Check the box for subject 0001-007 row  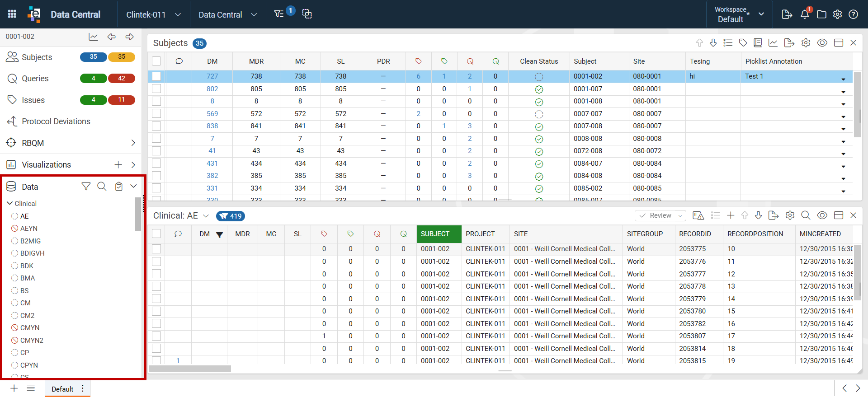156,89
